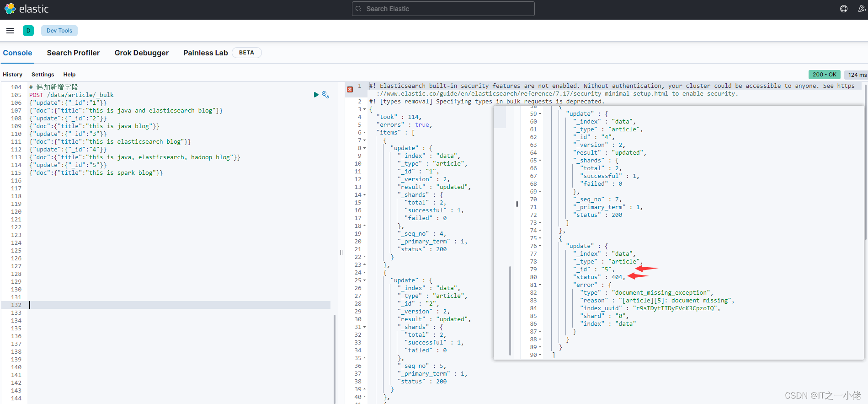Click the red warning icon at response line 1
The width and height of the screenshot is (868, 404).
[x=350, y=89]
